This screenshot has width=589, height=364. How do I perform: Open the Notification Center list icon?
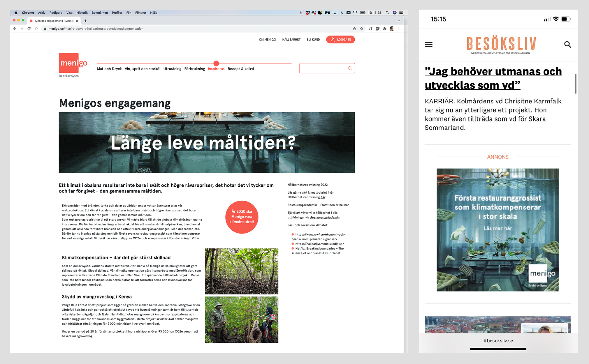[401, 13]
